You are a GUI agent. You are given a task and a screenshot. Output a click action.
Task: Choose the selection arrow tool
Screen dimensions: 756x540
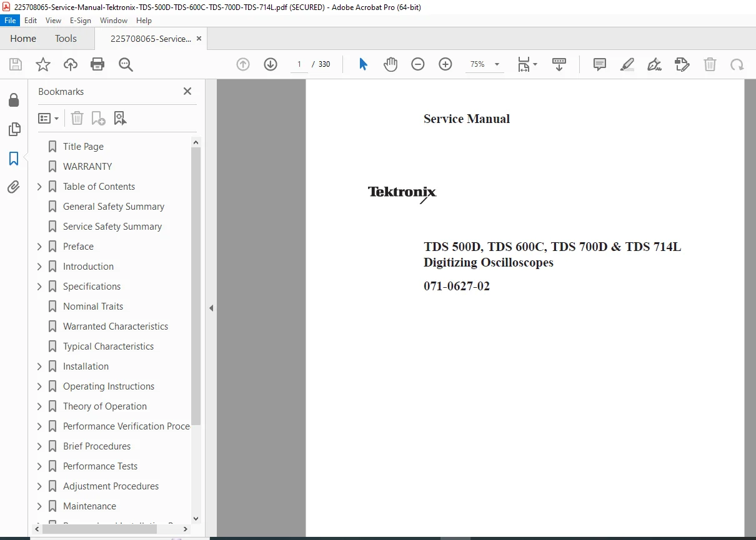(x=363, y=64)
